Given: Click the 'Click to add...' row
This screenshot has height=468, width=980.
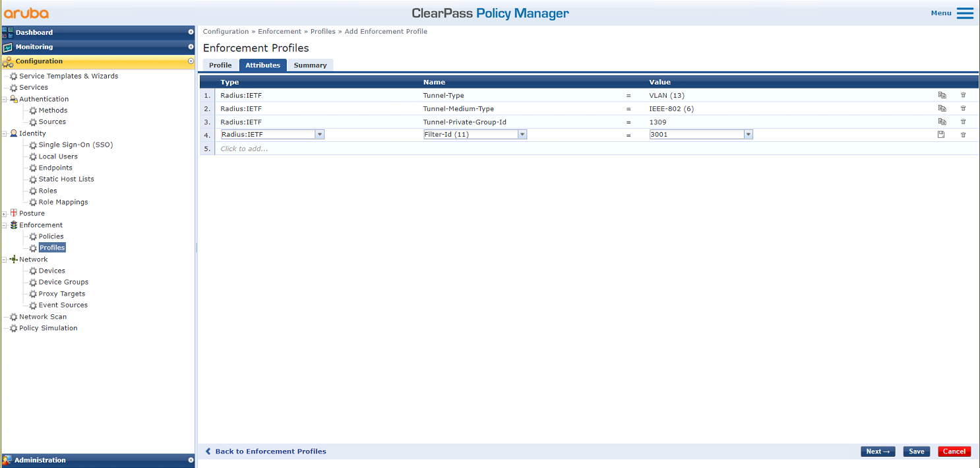Looking at the screenshot, I should (x=588, y=149).
